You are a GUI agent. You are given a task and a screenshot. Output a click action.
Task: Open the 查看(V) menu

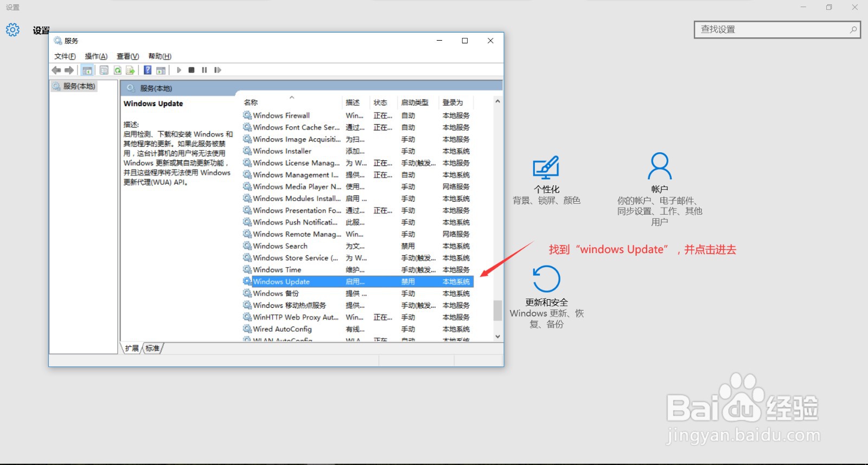pos(127,56)
